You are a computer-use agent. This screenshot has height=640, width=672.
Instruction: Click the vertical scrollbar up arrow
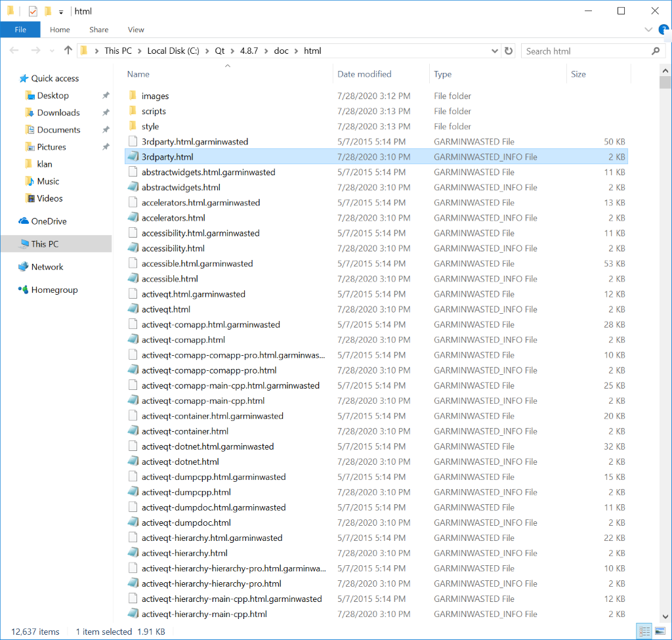pos(666,69)
